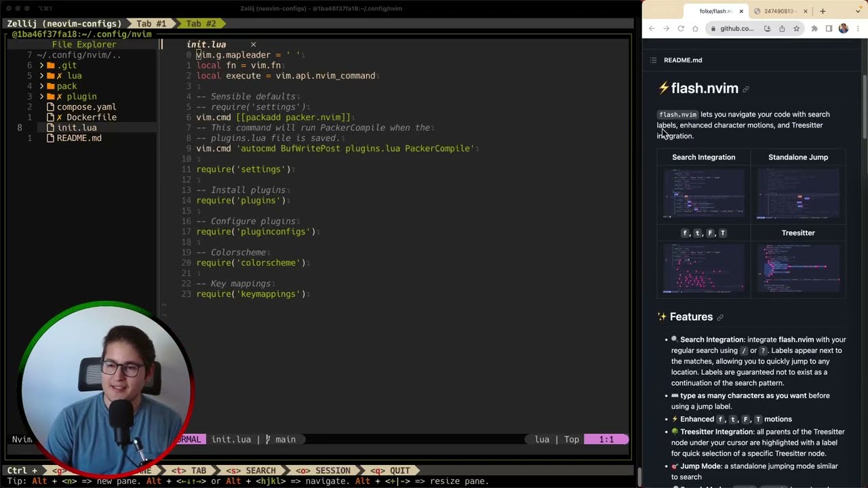Screen dimensions: 868x488
Task: Click the require('keymappings') line
Action: coord(251,294)
